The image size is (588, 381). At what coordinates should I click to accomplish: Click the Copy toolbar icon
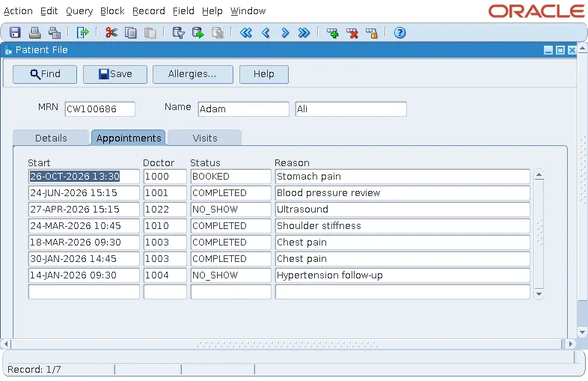point(130,33)
